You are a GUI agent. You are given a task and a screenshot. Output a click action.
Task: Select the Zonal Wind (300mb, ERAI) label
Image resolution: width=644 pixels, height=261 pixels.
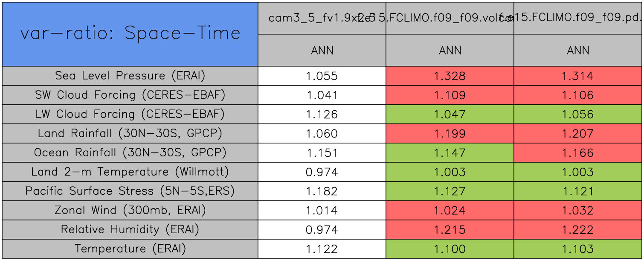pos(130,210)
